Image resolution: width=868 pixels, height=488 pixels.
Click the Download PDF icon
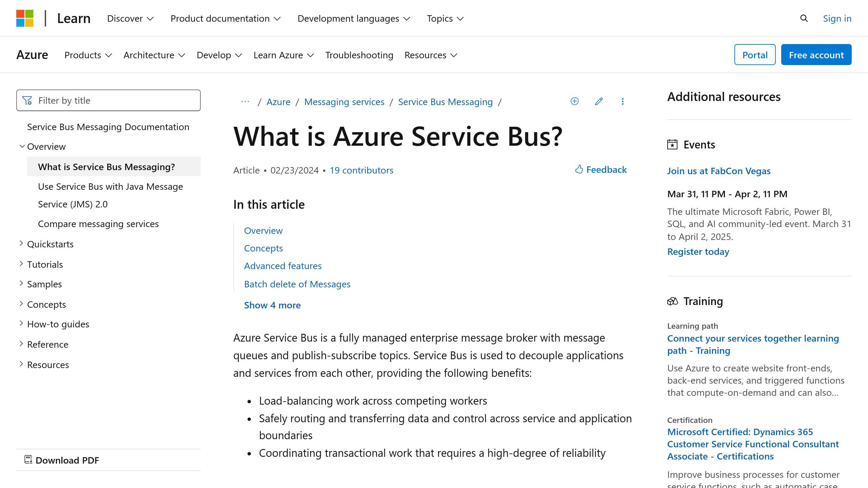[28, 460]
